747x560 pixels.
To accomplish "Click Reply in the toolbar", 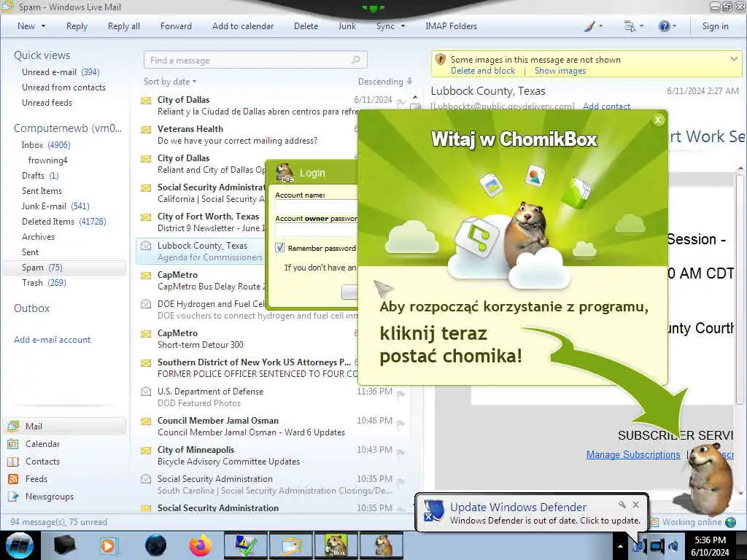I will point(77,26).
